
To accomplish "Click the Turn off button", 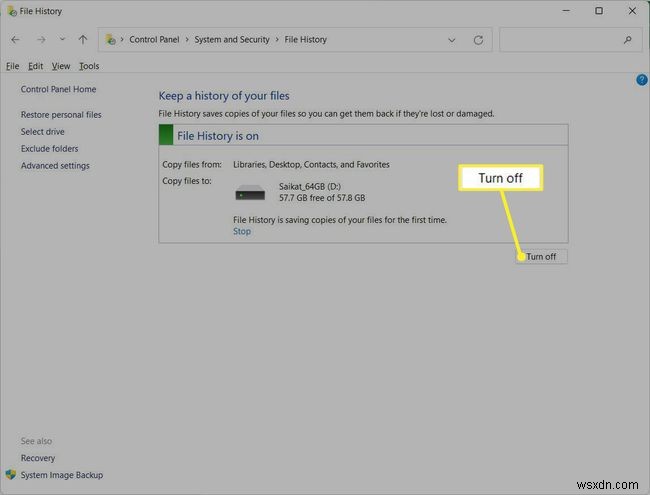I will point(541,257).
